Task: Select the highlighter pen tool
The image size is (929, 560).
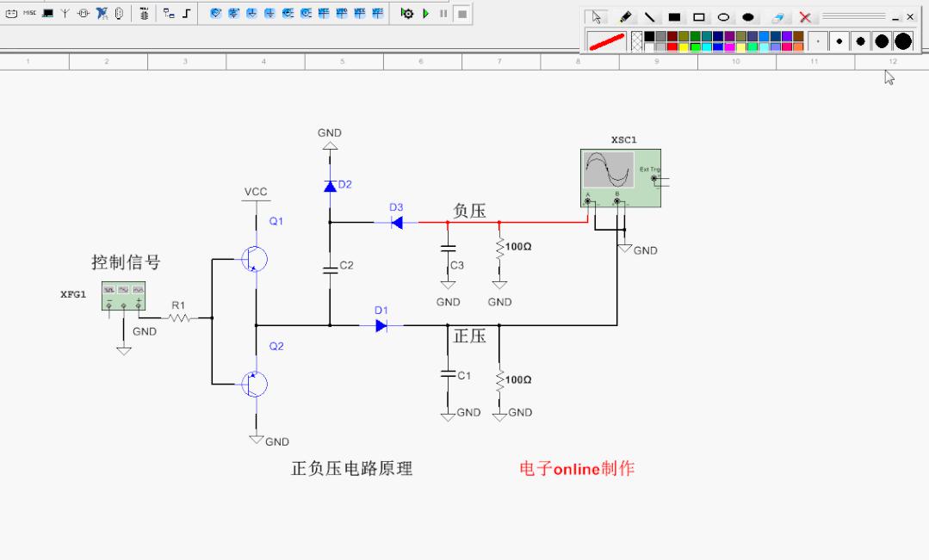Action: click(x=625, y=17)
